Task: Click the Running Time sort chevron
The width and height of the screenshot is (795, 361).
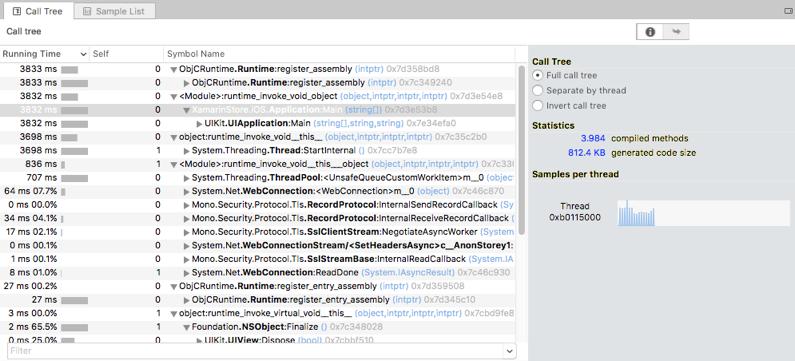Action: click(x=83, y=54)
